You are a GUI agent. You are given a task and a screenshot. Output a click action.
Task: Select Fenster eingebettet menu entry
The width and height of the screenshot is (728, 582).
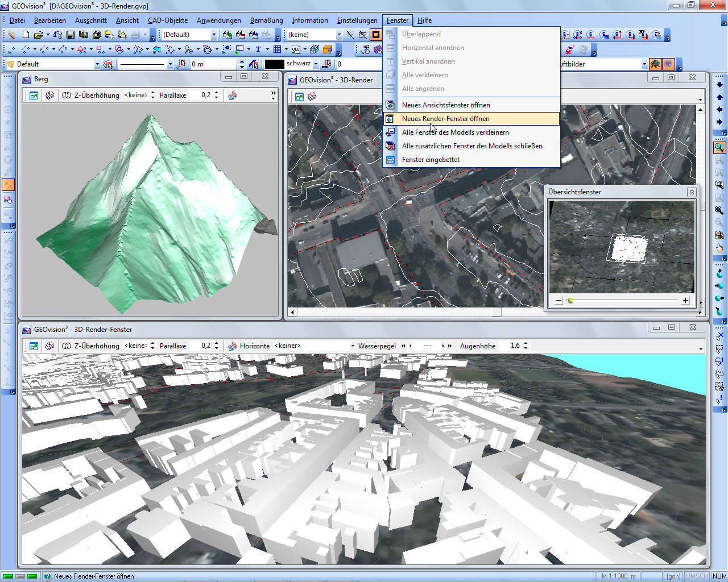click(x=471, y=160)
